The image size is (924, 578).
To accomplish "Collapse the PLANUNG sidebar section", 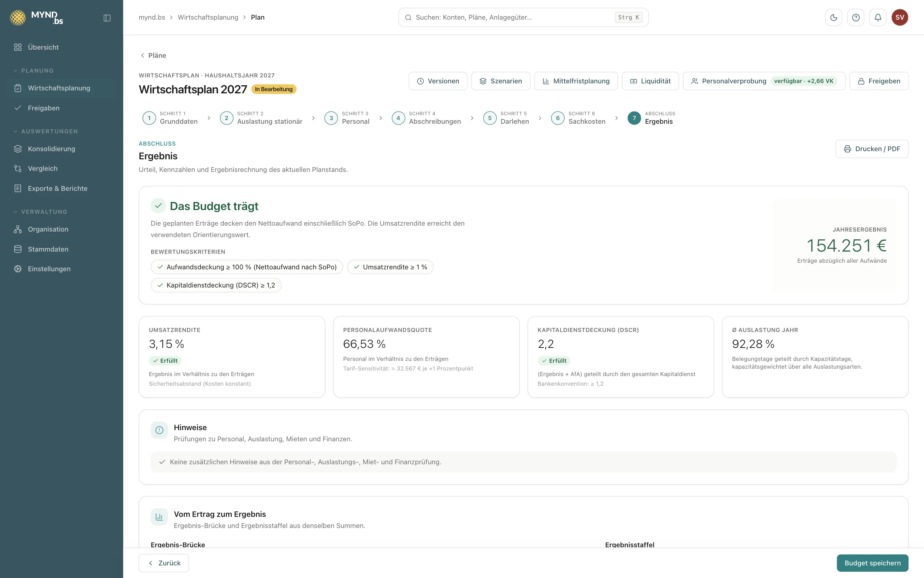I will 34,71.
